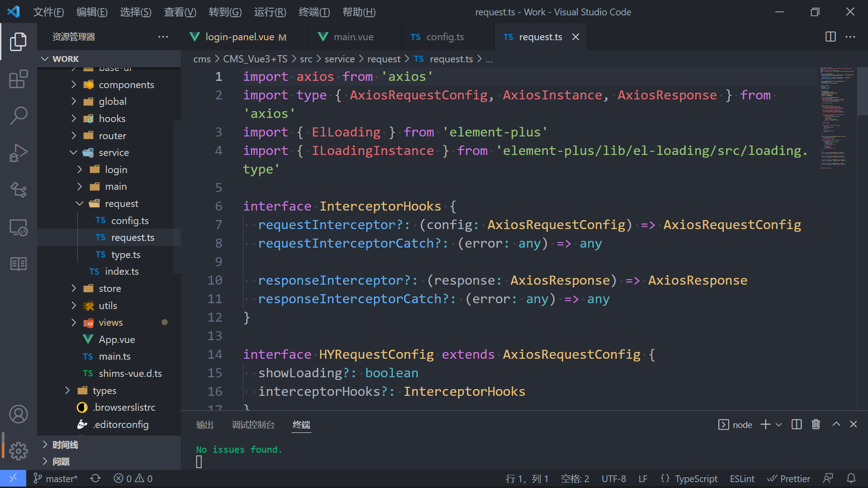Open the Source Control view
This screenshot has height=488, width=868.
click(18, 190)
